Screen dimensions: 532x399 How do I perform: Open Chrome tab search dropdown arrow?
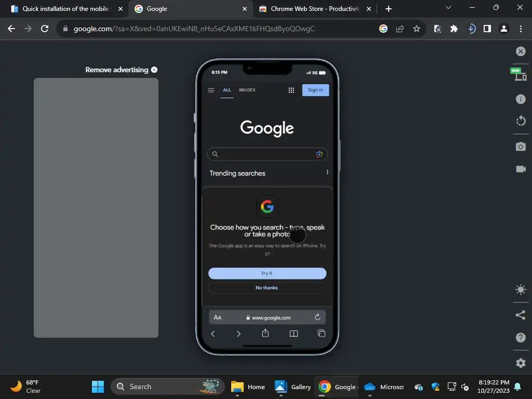(x=448, y=7)
